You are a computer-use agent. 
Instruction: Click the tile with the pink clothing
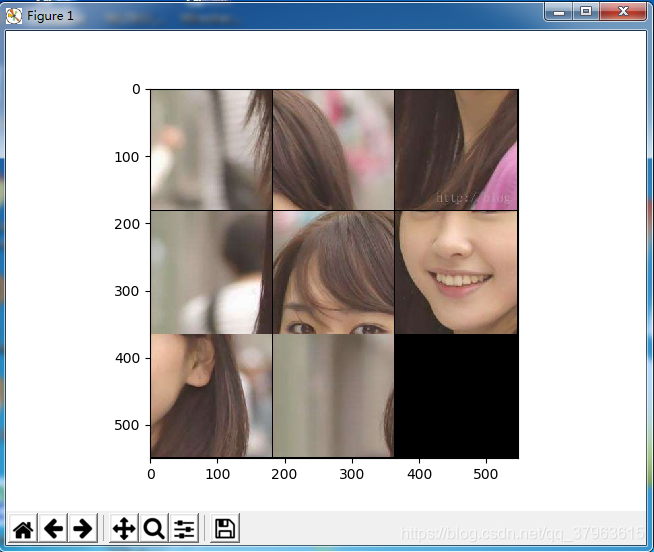[456, 150]
